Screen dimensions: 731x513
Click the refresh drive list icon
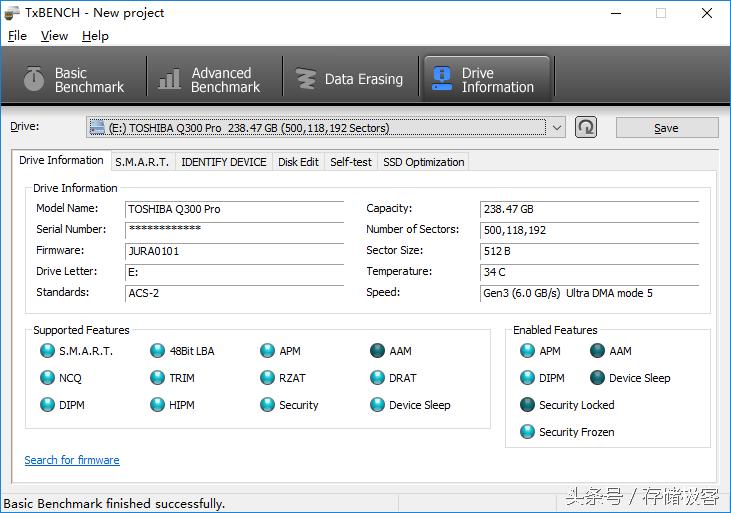(586, 127)
